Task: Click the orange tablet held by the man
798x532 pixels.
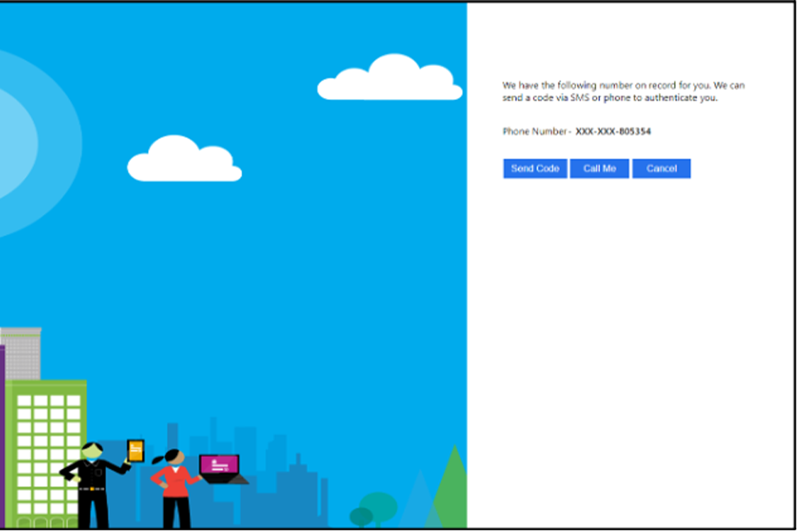Action: click(135, 451)
